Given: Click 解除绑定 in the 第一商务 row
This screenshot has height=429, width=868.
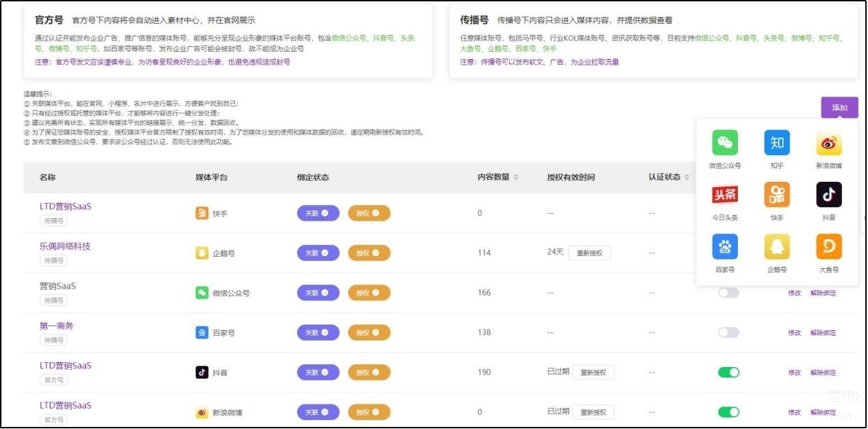Looking at the screenshot, I should click(823, 333).
